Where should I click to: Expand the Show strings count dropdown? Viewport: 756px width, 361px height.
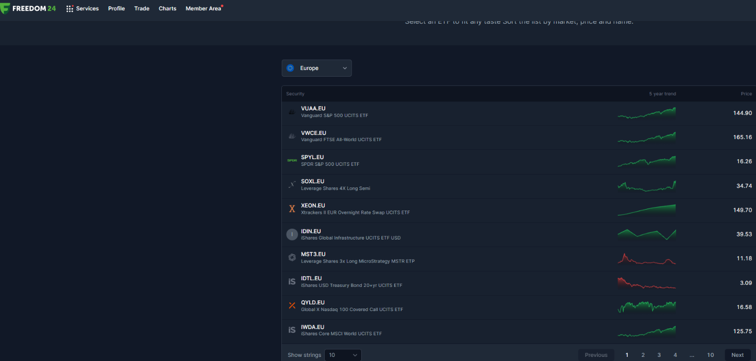343,355
